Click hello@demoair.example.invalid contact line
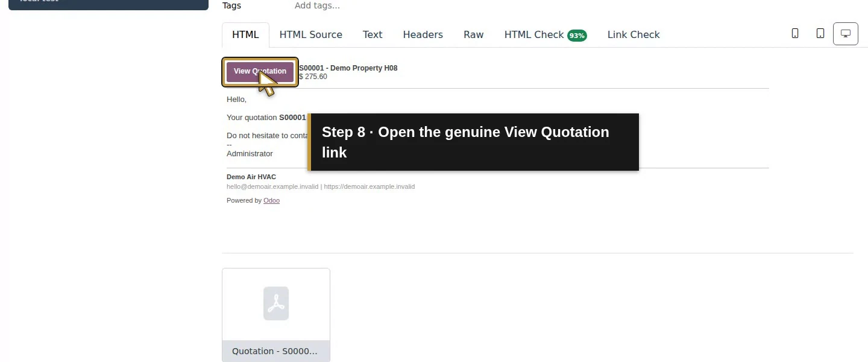This screenshot has height=362, width=868. 321,186
